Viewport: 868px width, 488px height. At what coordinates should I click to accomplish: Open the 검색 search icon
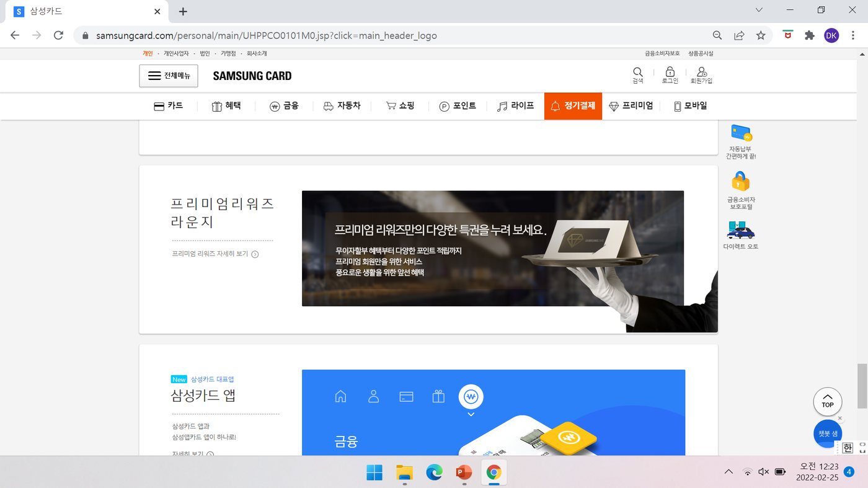tap(638, 75)
